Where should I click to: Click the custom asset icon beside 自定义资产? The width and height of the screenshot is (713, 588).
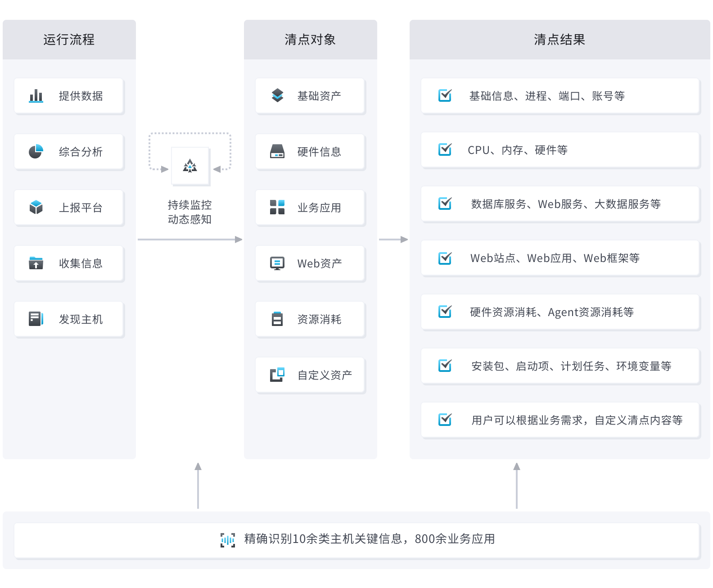click(x=277, y=375)
